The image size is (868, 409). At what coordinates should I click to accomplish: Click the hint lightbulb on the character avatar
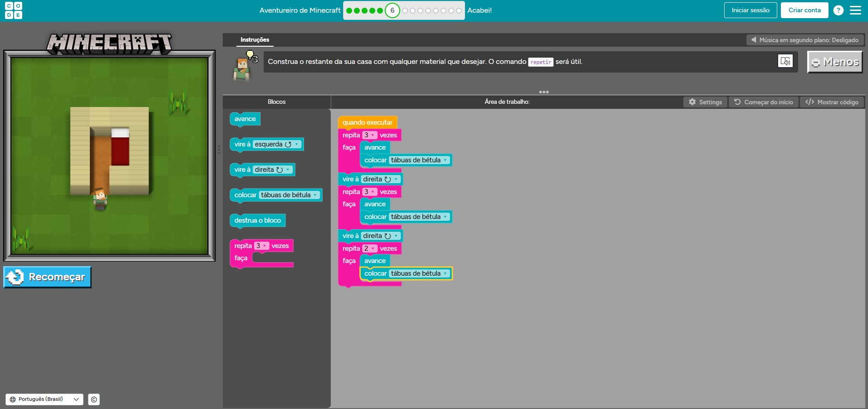[250, 55]
